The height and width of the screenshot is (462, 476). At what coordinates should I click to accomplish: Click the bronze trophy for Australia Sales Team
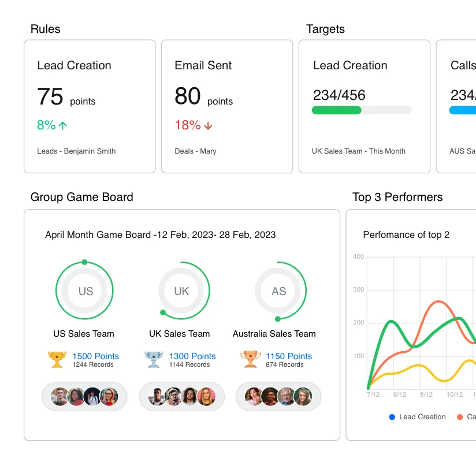(x=250, y=359)
